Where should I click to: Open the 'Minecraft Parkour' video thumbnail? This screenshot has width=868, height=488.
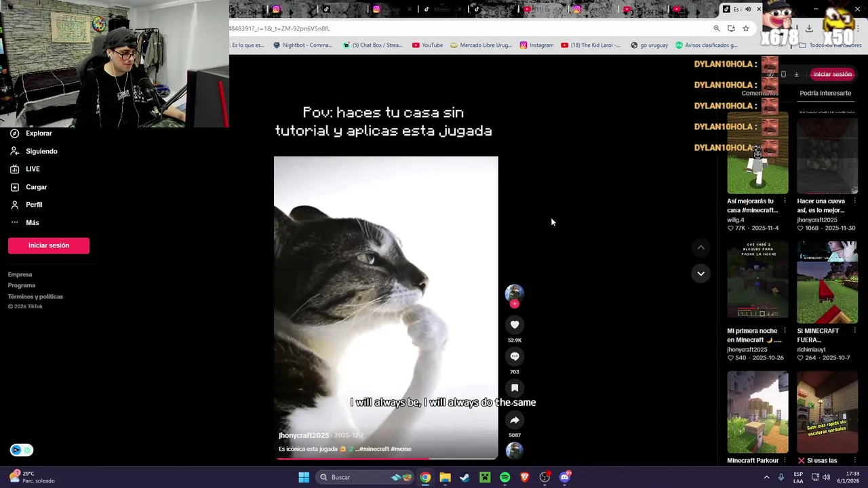tap(757, 412)
